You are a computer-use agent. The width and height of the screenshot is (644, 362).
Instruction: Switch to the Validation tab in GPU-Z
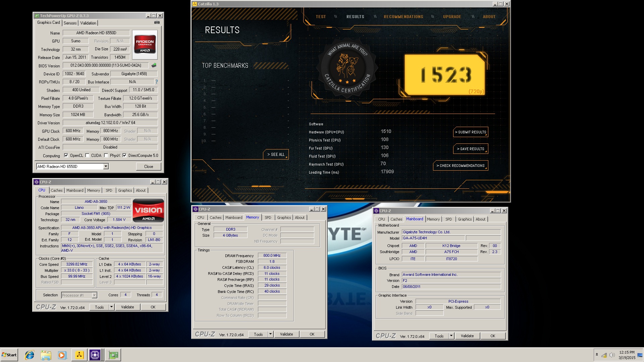[88, 23]
